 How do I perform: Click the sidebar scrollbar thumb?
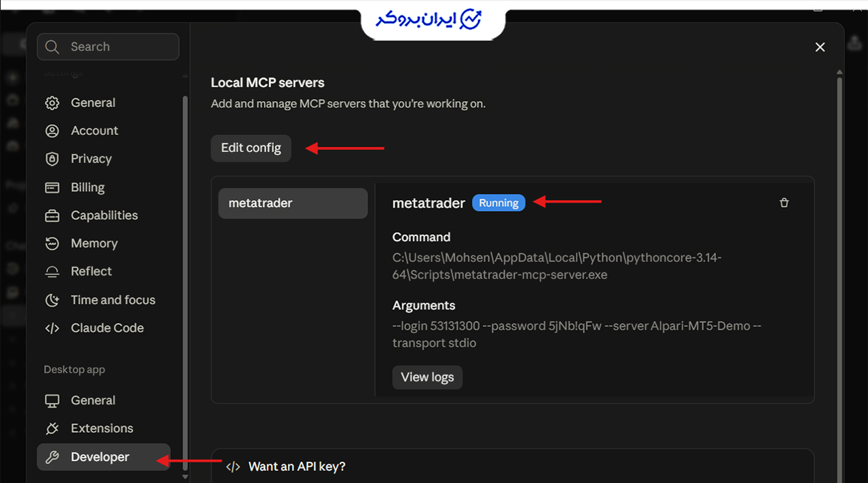pyautogui.click(x=186, y=282)
